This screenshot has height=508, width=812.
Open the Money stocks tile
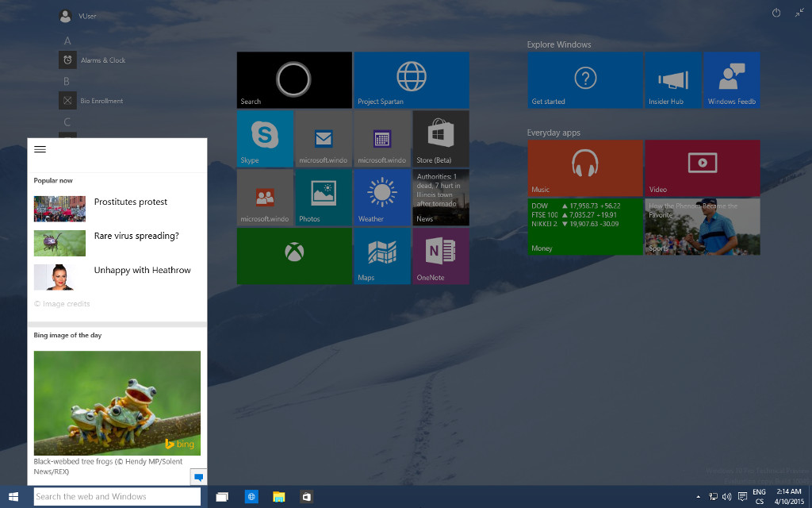(x=585, y=226)
